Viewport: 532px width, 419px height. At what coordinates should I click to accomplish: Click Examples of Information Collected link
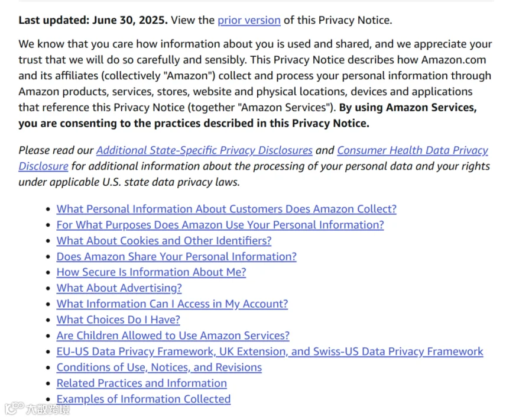click(143, 399)
